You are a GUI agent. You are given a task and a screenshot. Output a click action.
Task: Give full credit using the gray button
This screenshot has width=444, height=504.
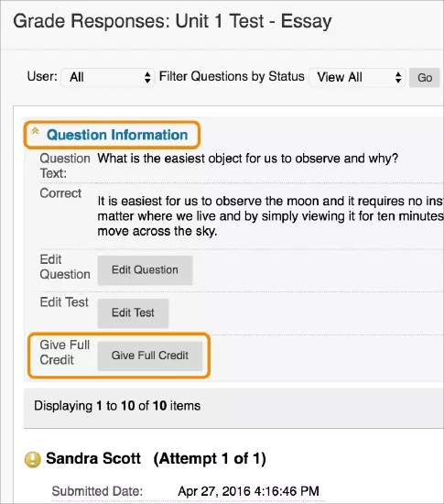point(150,356)
